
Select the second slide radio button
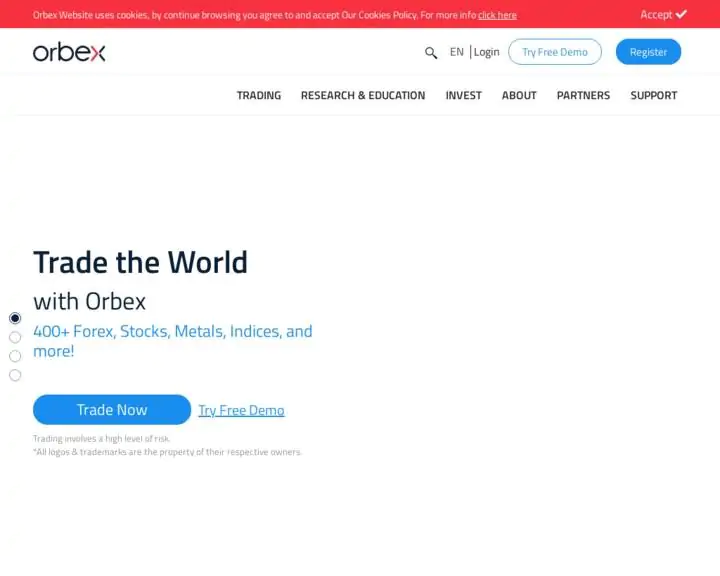(15, 337)
